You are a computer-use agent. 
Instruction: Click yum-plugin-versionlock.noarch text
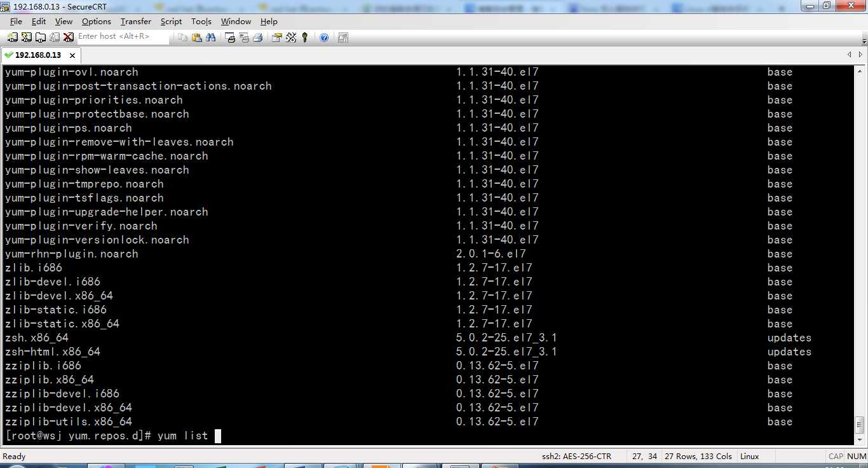point(97,240)
